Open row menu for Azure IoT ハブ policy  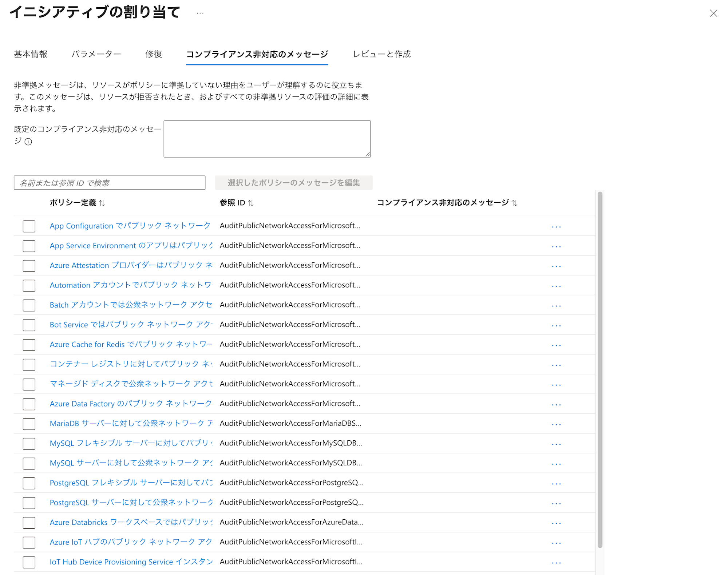[x=556, y=543]
